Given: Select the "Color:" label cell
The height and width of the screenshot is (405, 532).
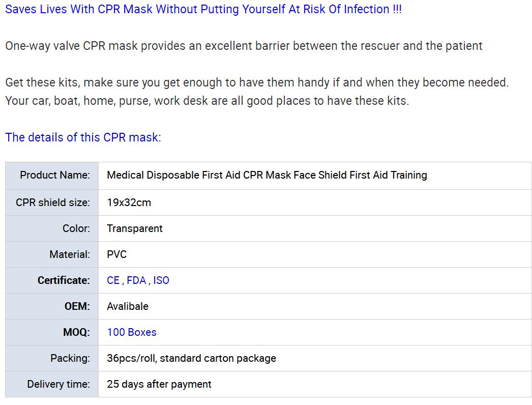Looking at the screenshot, I should [76, 228].
